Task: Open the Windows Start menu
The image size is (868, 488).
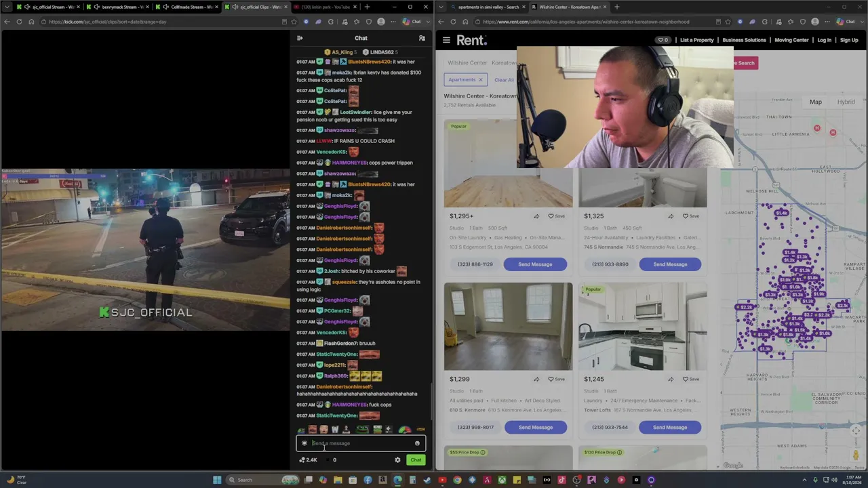Action: coord(217,480)
